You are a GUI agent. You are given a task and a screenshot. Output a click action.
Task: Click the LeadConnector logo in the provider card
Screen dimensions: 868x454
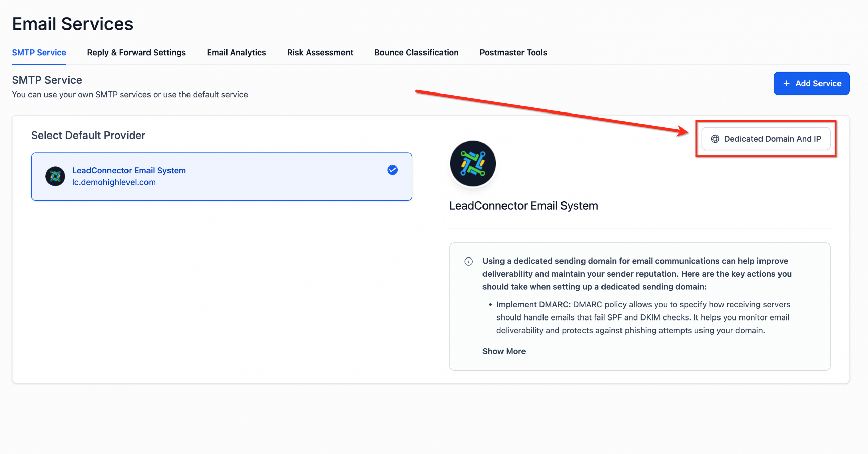click(55, 176)
